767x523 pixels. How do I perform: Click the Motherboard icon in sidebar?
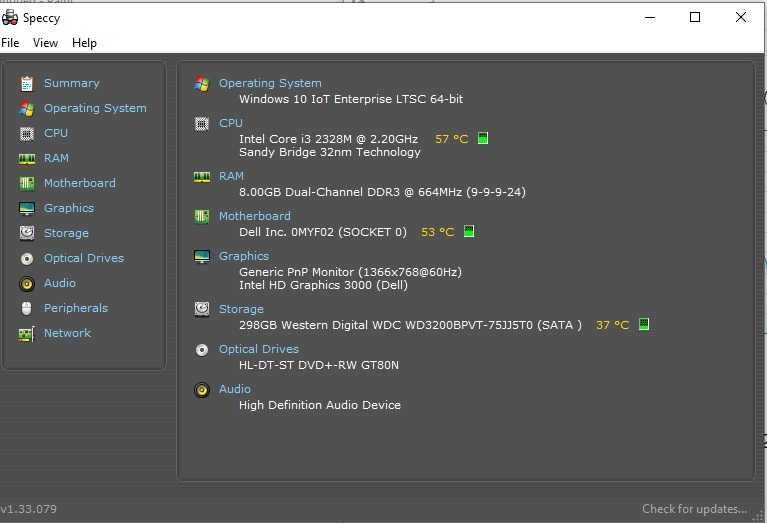point(27,183)
